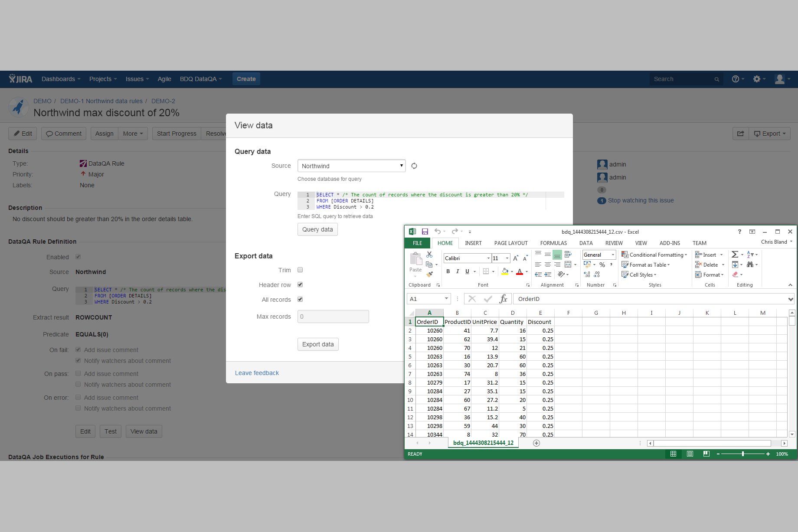Toggle the Trim checkbox
Viewport: 798px width, 532px height.
pyautogui.click(x=300, y=270)
